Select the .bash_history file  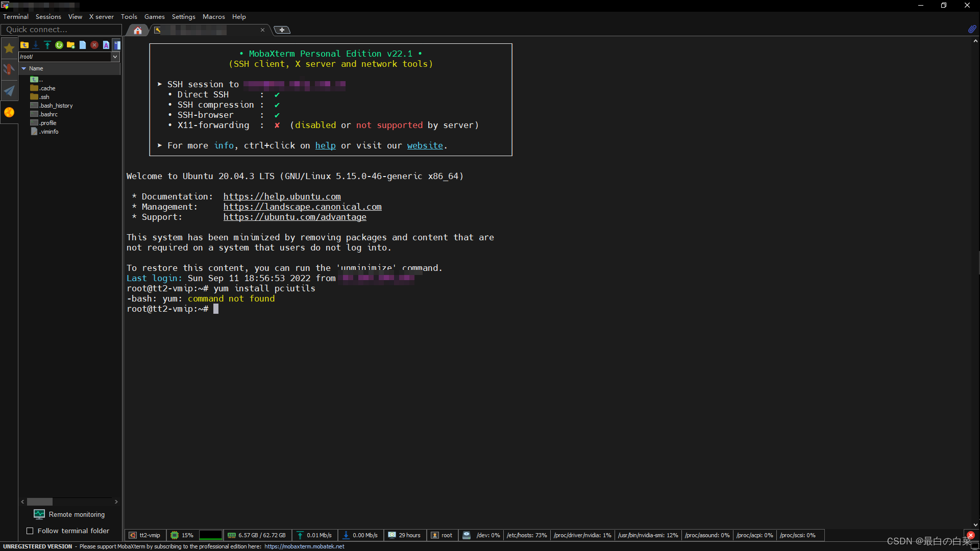pos(52,106)
